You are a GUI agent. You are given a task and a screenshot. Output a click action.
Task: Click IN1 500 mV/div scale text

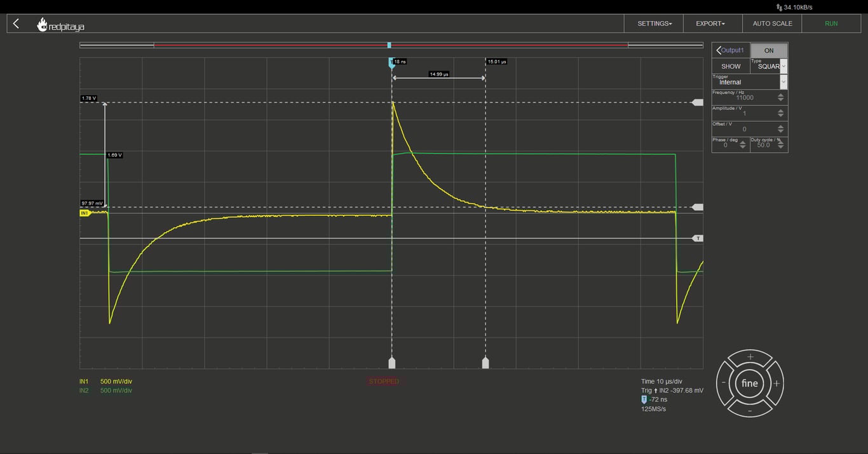tap(116, 382)
